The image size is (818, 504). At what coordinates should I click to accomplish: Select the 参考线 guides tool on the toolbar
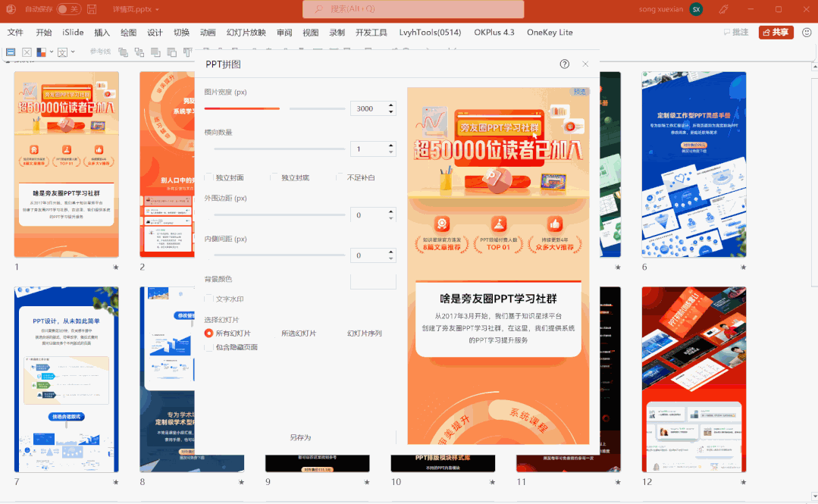click(100, 52)
